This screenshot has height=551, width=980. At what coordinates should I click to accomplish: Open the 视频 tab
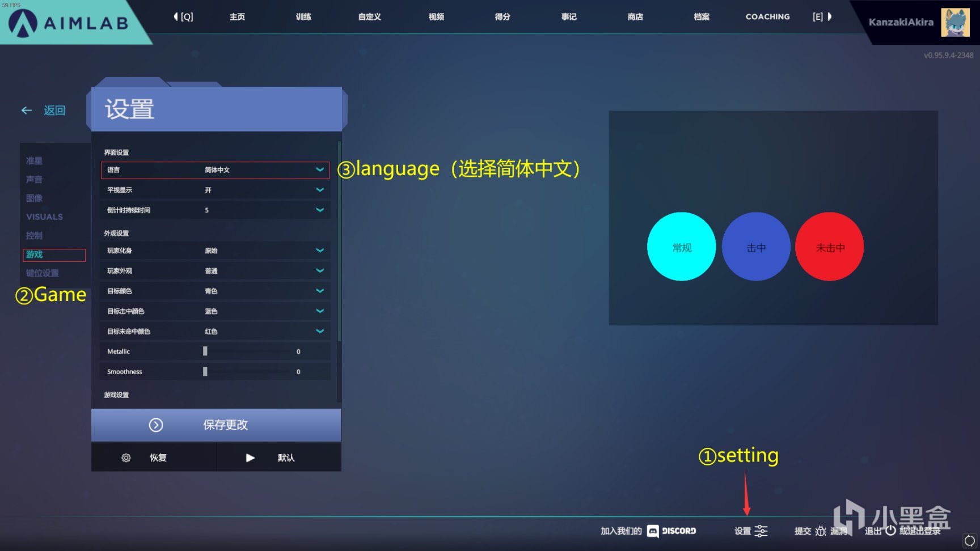[x=436, y=17]
